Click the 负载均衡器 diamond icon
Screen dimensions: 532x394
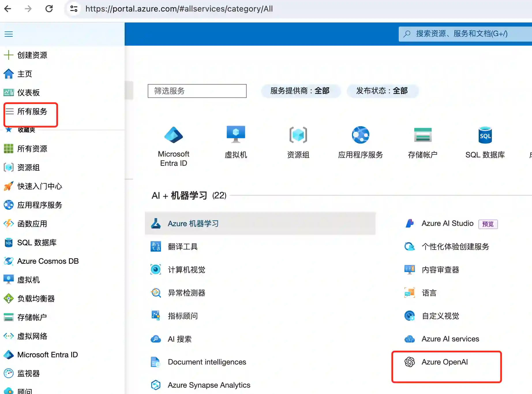pyautogui.click(x=9, y=298)
